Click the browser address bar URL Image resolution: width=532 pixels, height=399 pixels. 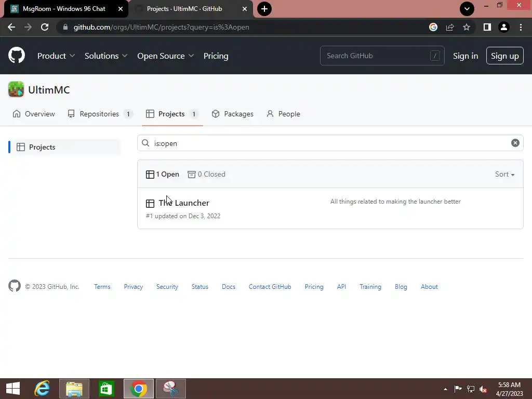tap(162, 27)
